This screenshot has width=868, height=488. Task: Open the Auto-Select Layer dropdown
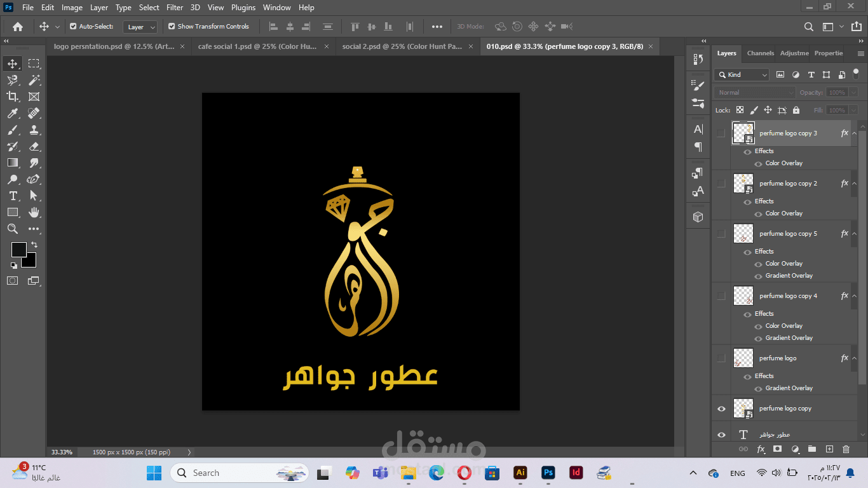[140, 27]
